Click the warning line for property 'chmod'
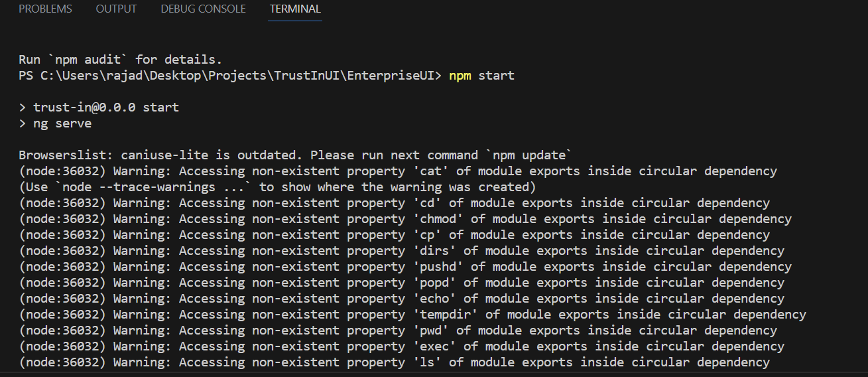This screenshot has height=377, width=868. [404, 219]
